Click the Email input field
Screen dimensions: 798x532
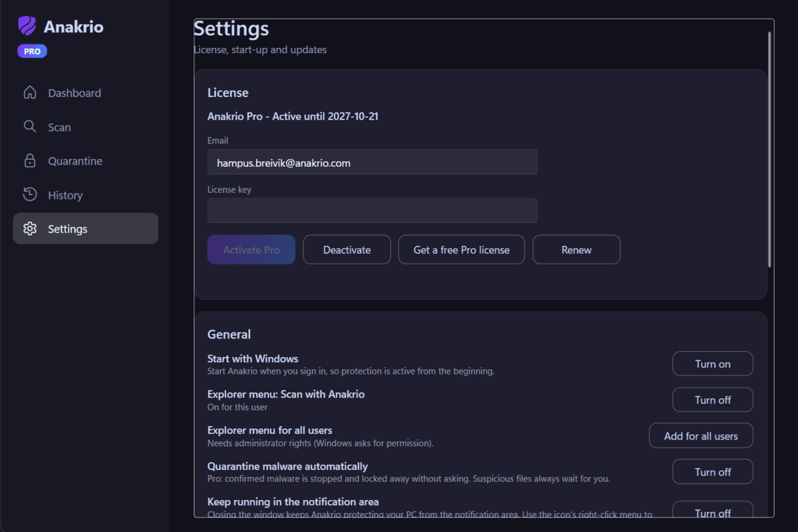372,162
